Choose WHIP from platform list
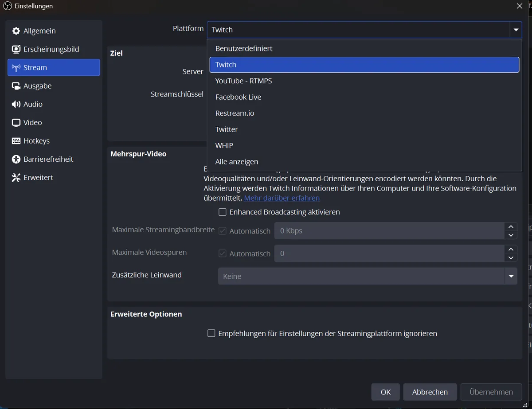Image resolution: width=532 pixels, height=409 pixels. [364, 145]
